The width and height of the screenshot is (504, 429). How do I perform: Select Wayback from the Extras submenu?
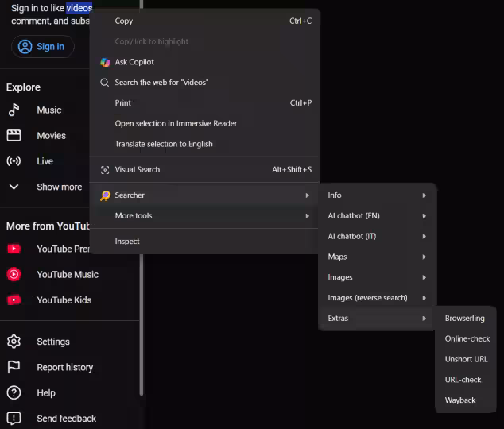point(460,400)
